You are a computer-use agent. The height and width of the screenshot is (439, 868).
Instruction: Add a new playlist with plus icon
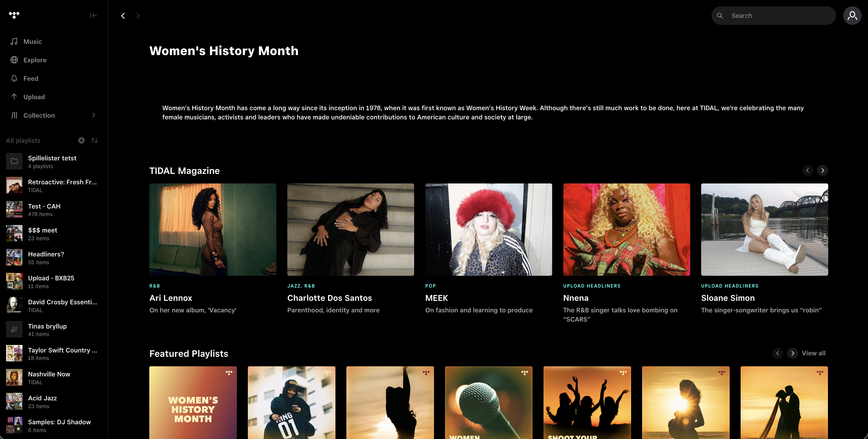(81, 140)
